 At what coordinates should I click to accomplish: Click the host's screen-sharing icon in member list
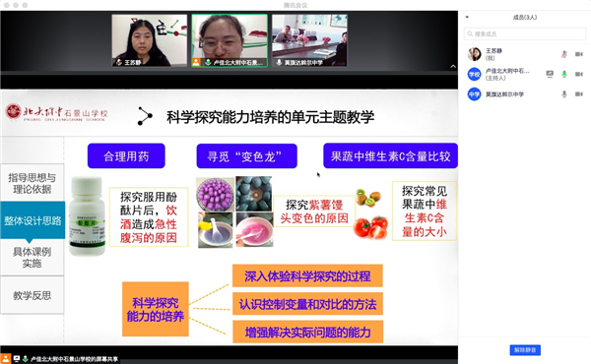[550, 74]
